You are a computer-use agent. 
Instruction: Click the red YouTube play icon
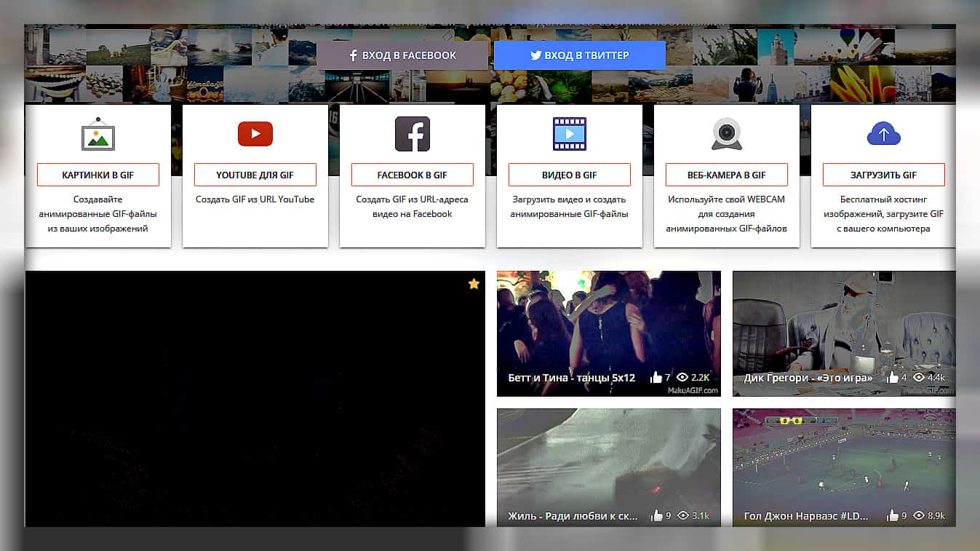pyautogui.click(x=255, y=134)
